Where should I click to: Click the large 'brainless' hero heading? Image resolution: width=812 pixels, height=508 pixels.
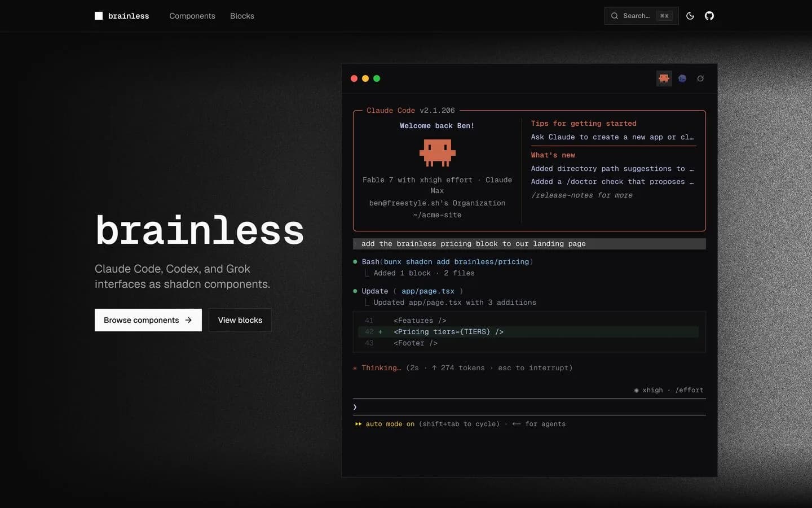(x=200, y=230)
